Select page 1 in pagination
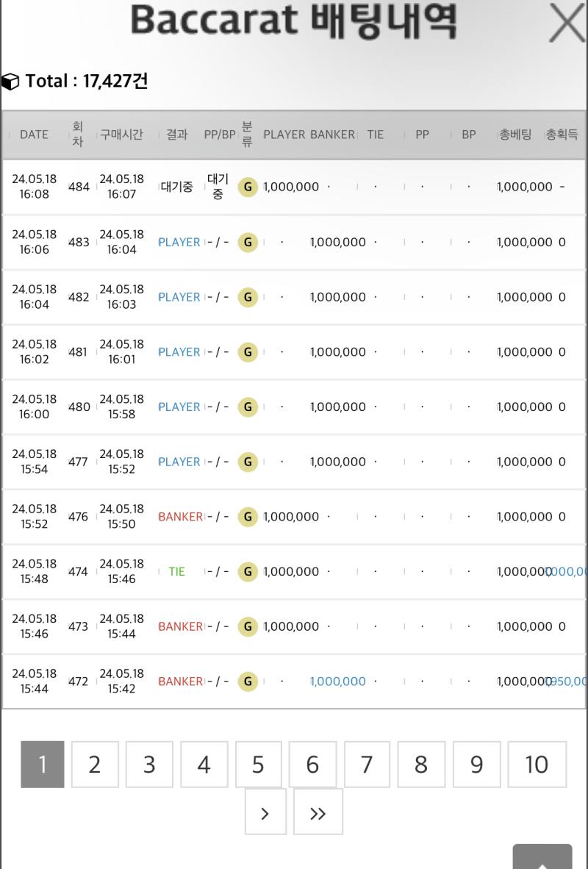This screenshot has width=588, height=869. (x=43, y=765)
